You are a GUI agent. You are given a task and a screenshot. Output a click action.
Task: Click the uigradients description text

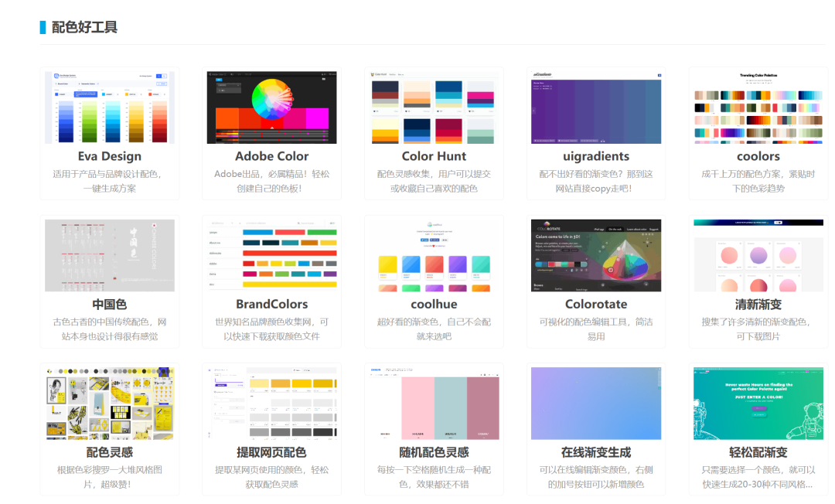point(596,181)
